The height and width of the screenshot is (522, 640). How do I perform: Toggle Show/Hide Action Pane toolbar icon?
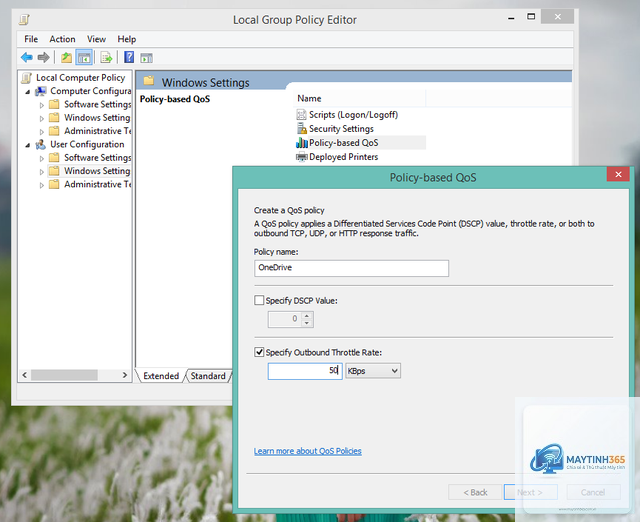[146, 58]
